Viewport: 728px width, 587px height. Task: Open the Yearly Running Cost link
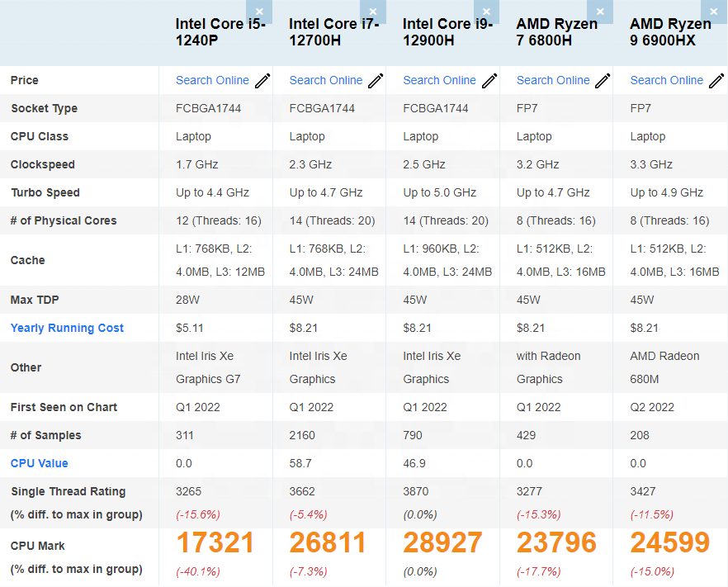(67, 328)
